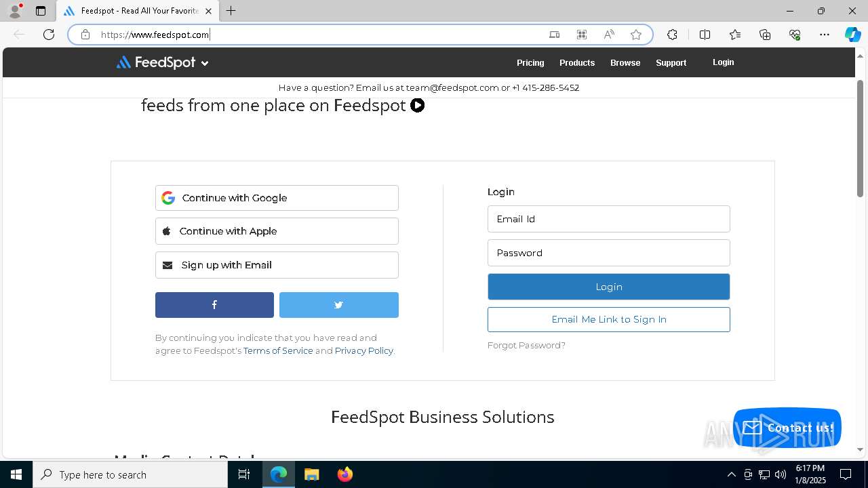Activate Read aloud icon
The height and width of the screenshot is (488, 868).
[609, 35]
